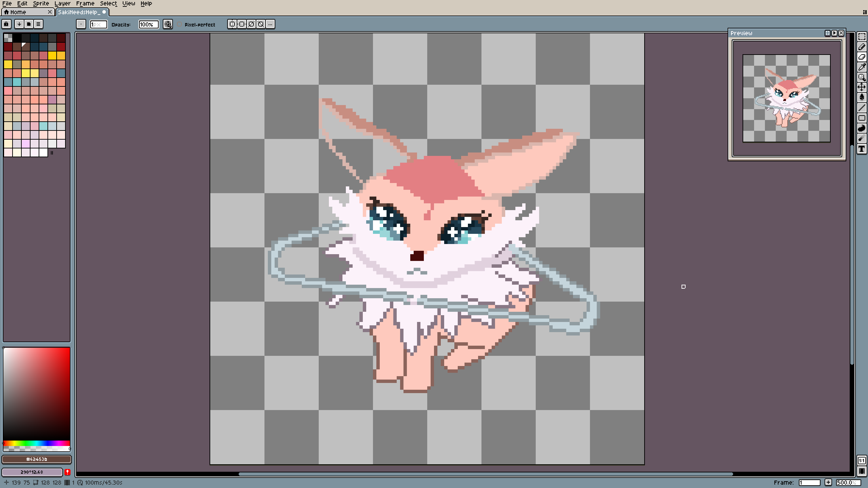Viewport: 868px width, 488px height.
Task: Click the alpha transparency slider
Action: (x=37, y=449)
